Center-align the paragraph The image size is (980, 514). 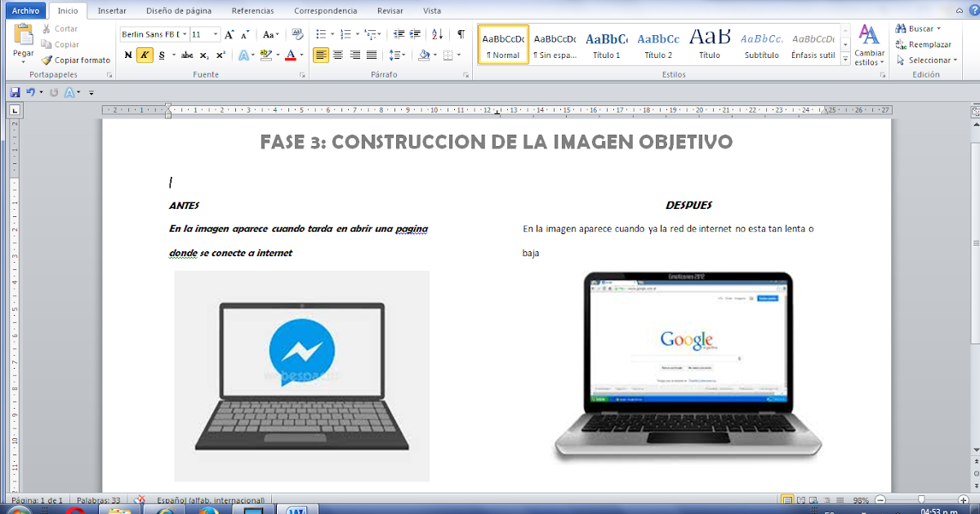(338, 55)
